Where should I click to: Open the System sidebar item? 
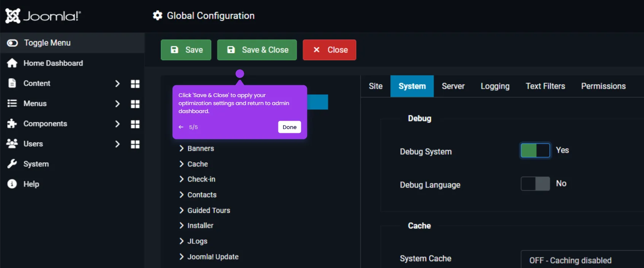[x=36, y=164]
